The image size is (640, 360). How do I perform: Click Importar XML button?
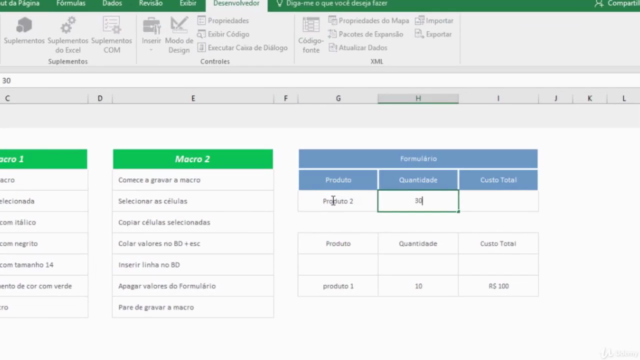(434, 20)
